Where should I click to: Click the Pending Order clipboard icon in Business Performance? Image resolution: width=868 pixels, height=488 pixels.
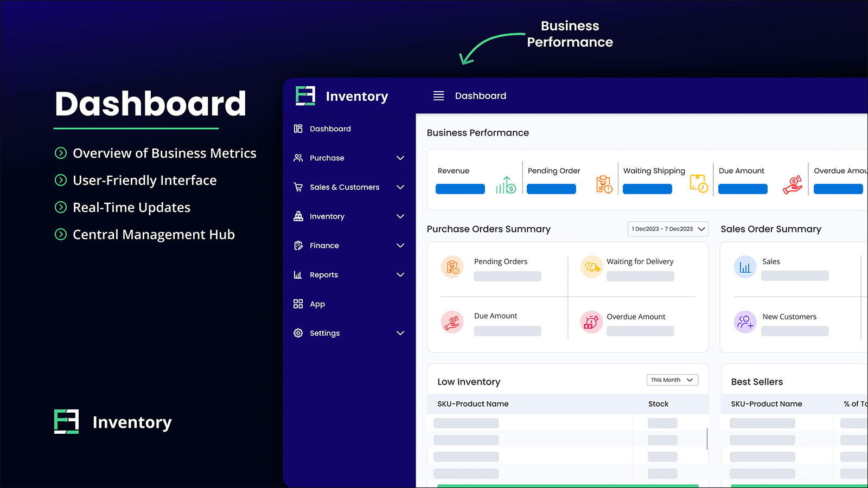[x=604, y=184]
